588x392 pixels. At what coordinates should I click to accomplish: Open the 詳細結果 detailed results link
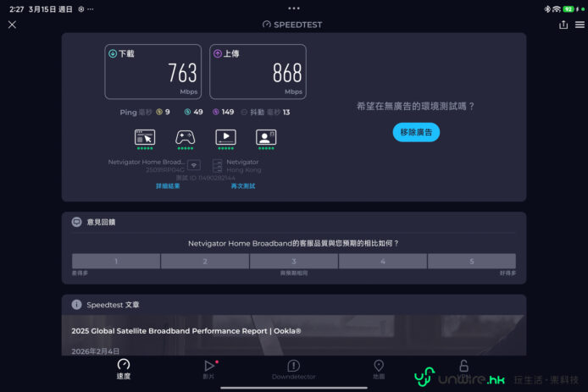click(168, 185)
